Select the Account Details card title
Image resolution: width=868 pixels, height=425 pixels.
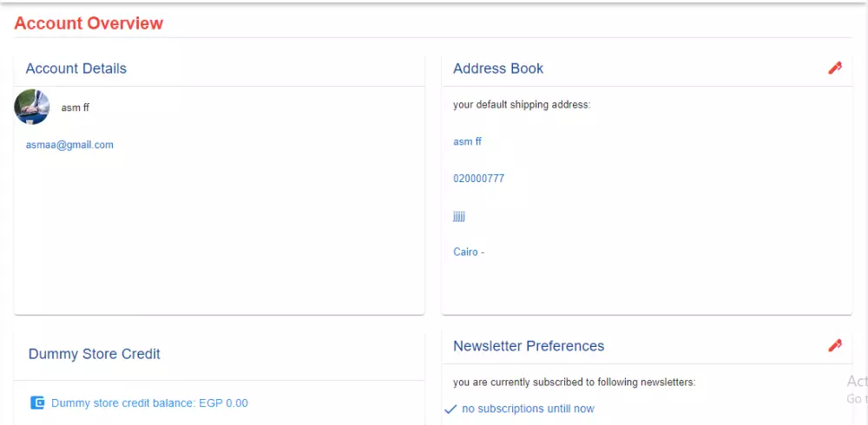76,69
